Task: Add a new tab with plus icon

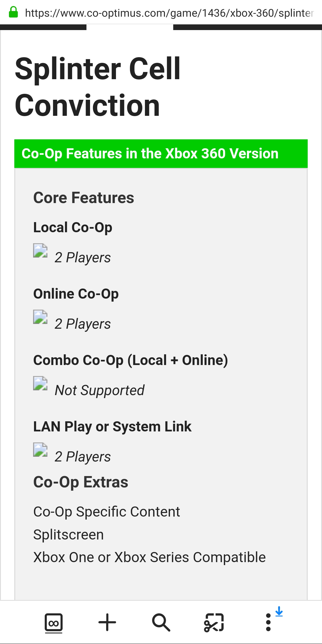Action: click(107, 622)
